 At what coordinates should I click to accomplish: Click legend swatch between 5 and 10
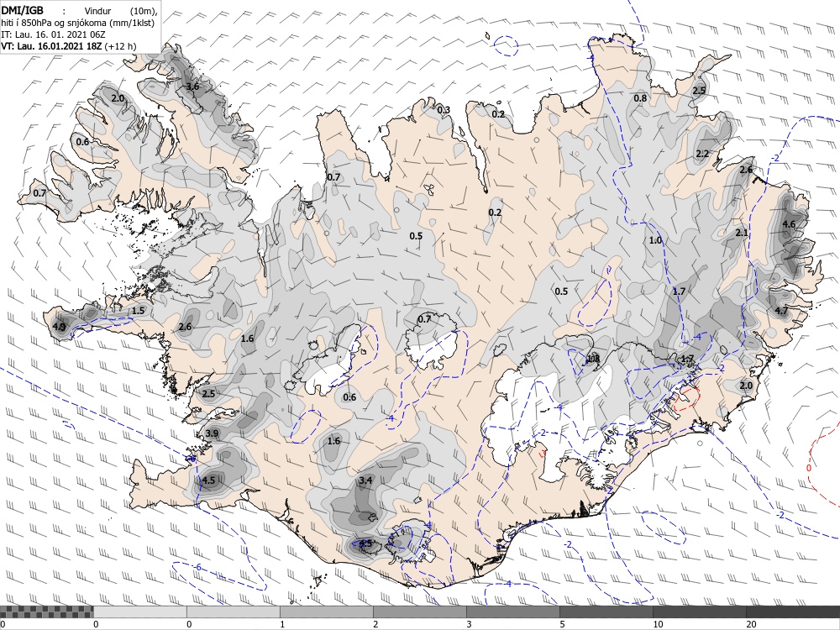606,612
